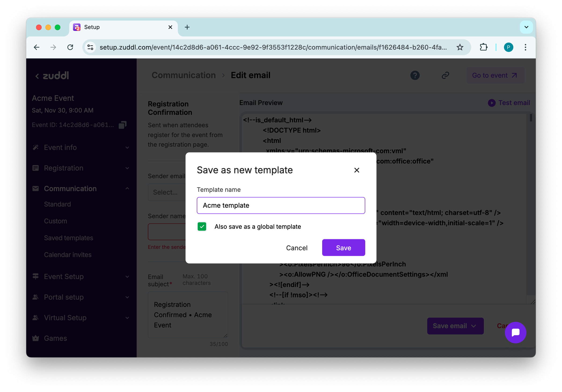Open Saved templates in sidebar
The image size is (562, 392).
coord(69,238)
